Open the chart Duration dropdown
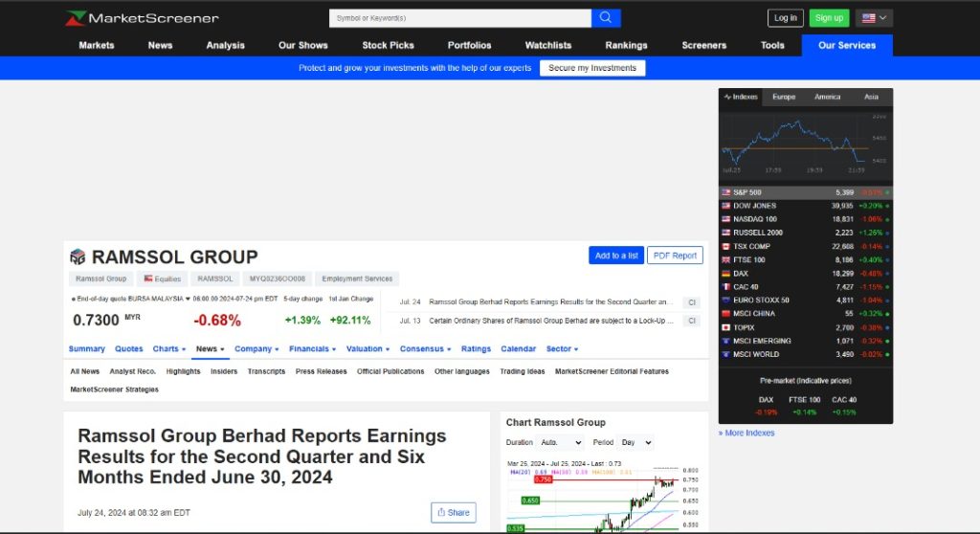 click(x=561, y=443)
